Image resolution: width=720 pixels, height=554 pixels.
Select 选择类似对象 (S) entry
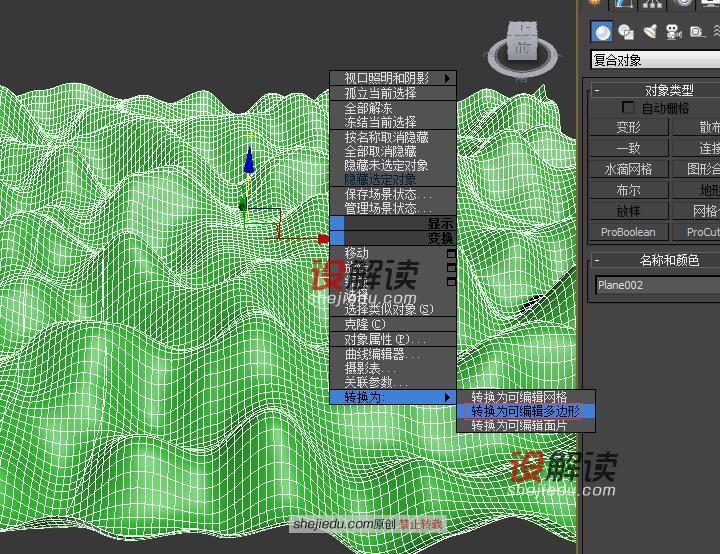(393, 309)
